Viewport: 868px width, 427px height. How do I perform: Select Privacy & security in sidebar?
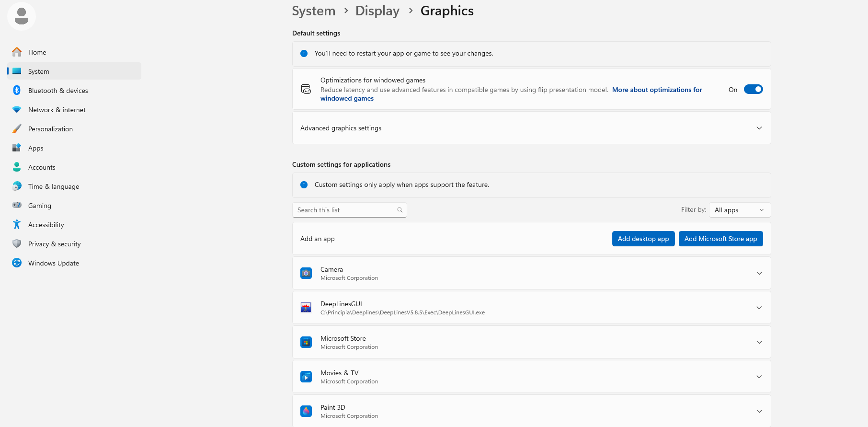[x=54, y=244]
